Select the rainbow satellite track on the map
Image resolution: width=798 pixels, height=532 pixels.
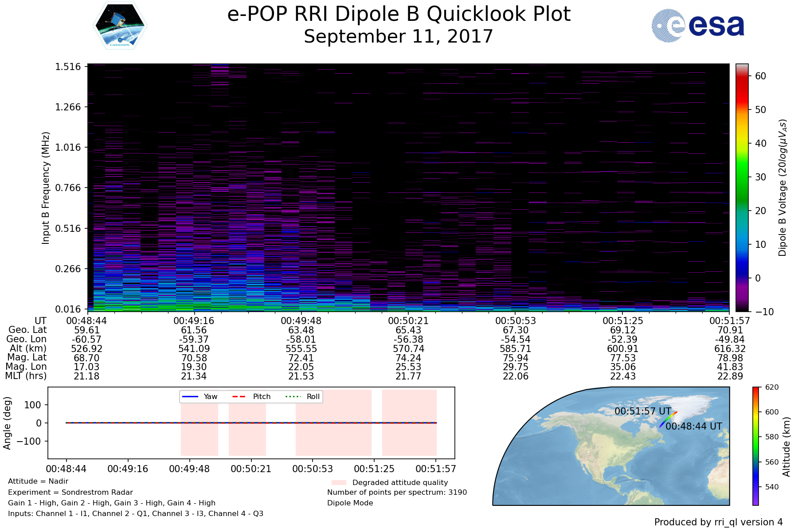point(668,419)
